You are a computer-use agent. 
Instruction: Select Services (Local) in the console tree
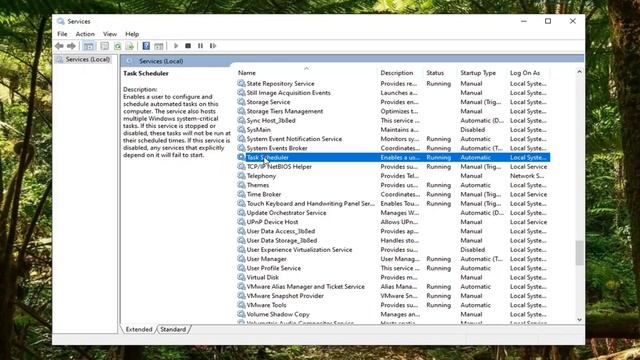[83, 60]
